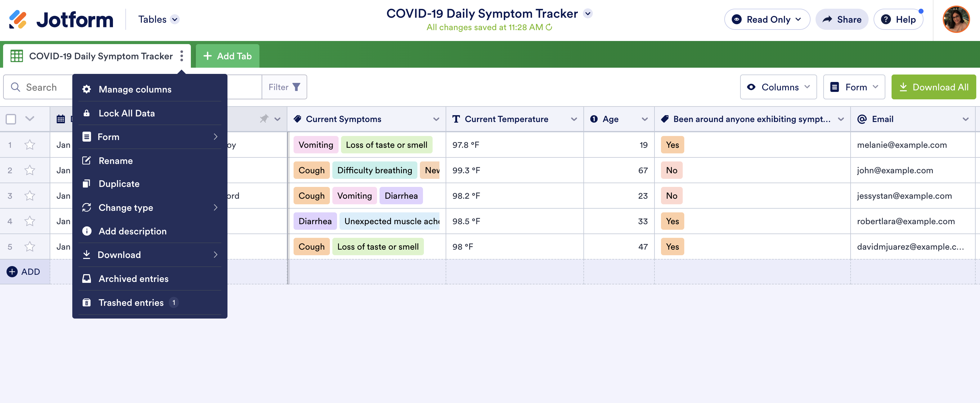Expand the Current Symptoms column menu

436,119
